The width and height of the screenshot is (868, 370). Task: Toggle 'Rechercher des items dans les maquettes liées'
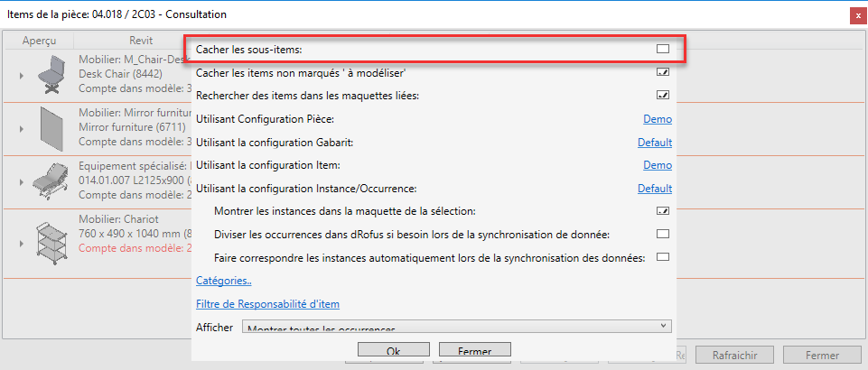(x=663, y=95)
